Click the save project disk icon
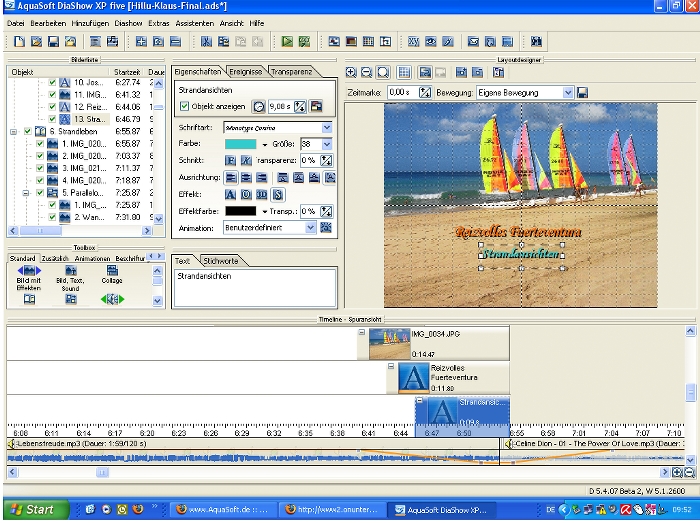The image size is (700, 523). (53, 41)
